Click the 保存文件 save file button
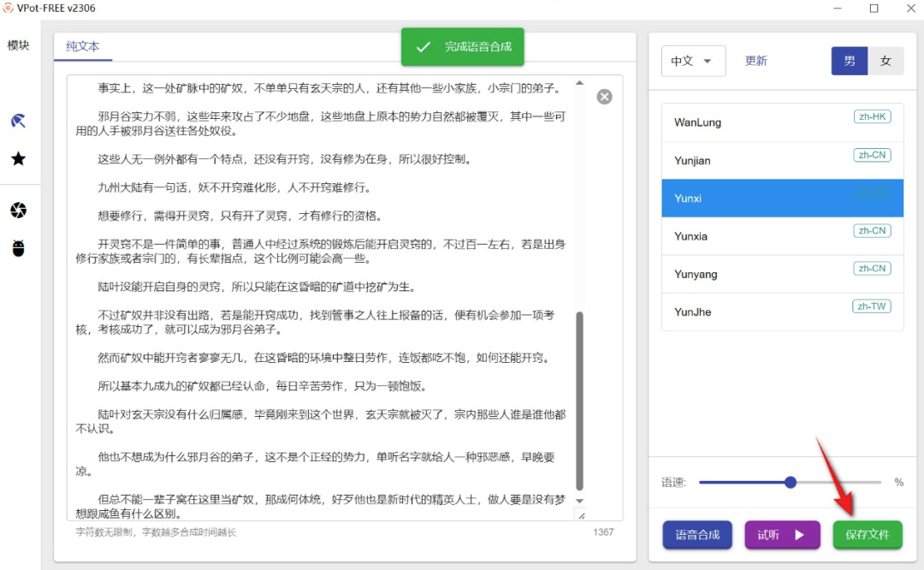 [868, 534]
